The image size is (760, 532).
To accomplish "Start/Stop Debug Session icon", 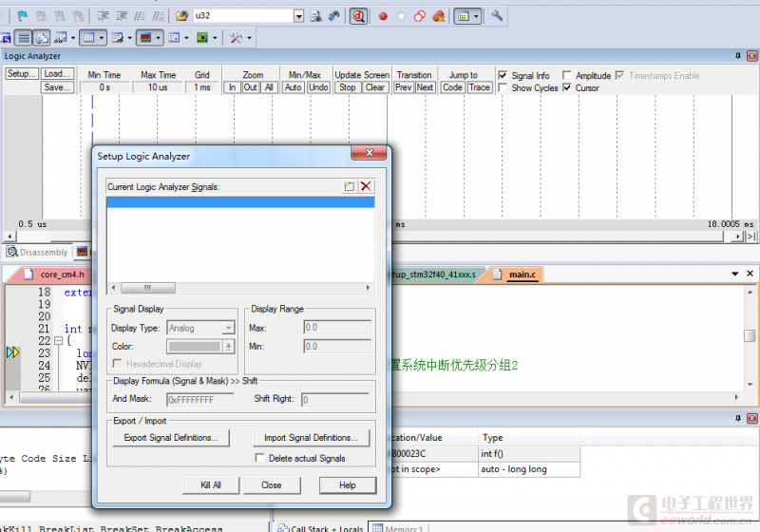I will pyautogui.click(x=359, y=16).
